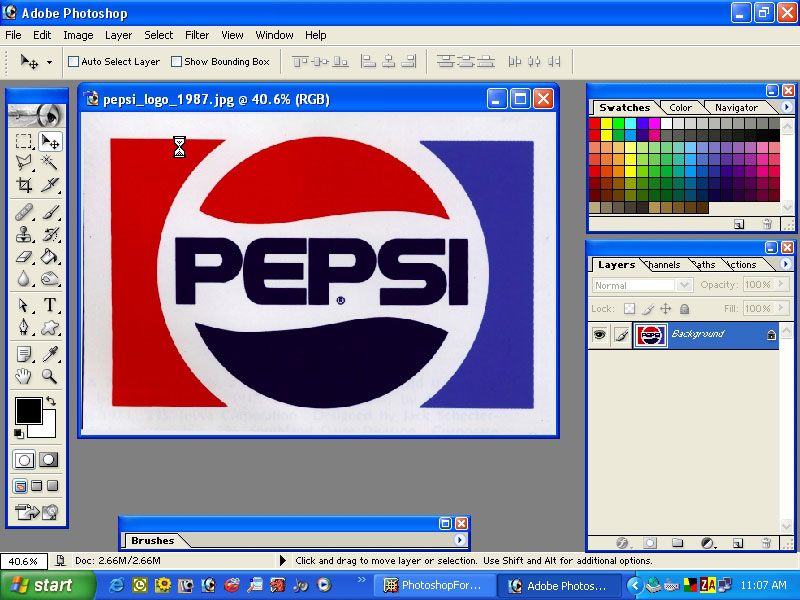Reset default foreground and background colors
Image resolution: width=800 pixels, height=600 pixels.
[x=18, y=434]
